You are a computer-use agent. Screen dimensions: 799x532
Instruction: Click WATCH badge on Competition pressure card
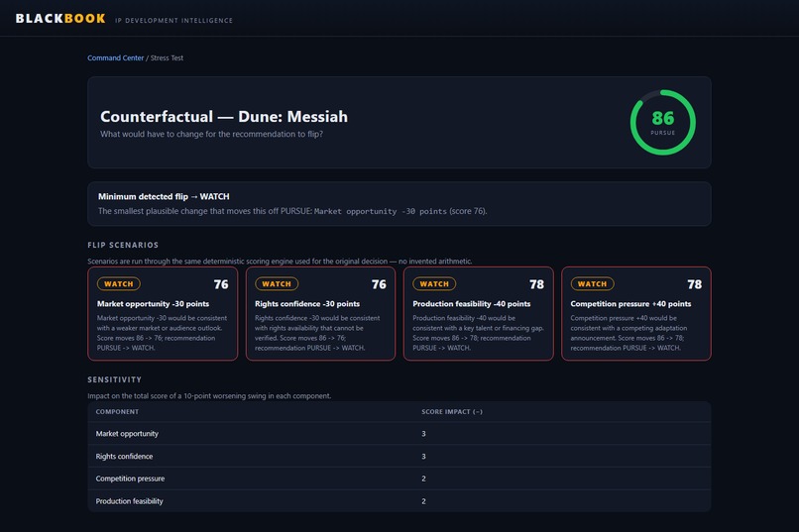tap(592, 284)
